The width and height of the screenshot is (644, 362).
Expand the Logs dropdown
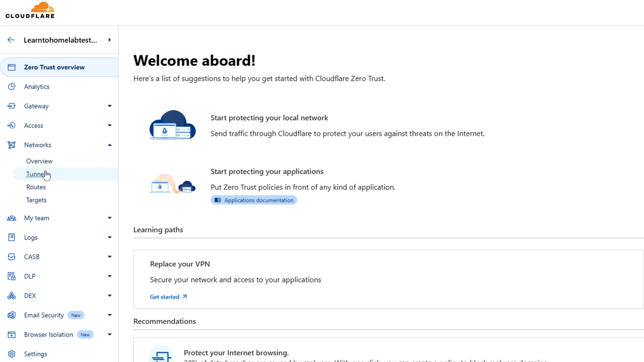click(110, 237)
